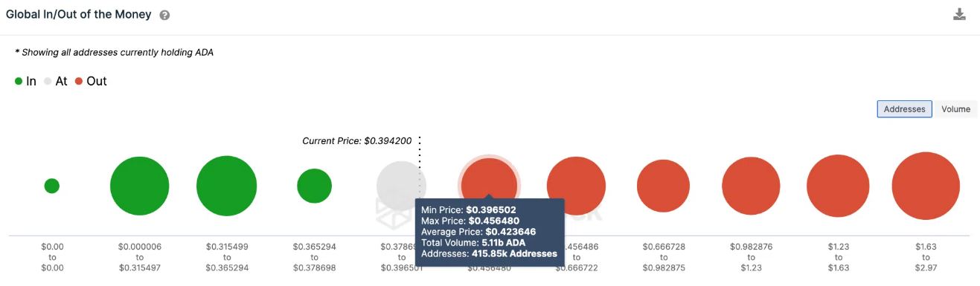Image resolution: width=980 pixels, height=286 pixels.
Task: Click the red $0.666728 to $0.982875 bubble
Action: pos(664,186)
